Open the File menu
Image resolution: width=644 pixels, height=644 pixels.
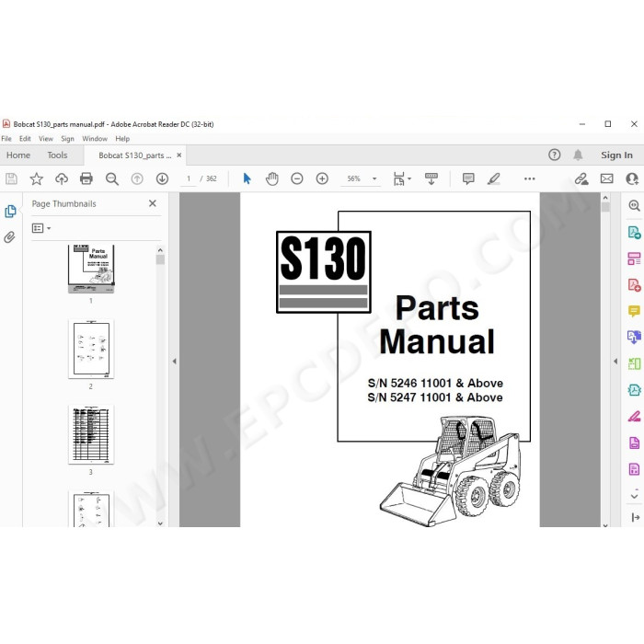(6, 139)
